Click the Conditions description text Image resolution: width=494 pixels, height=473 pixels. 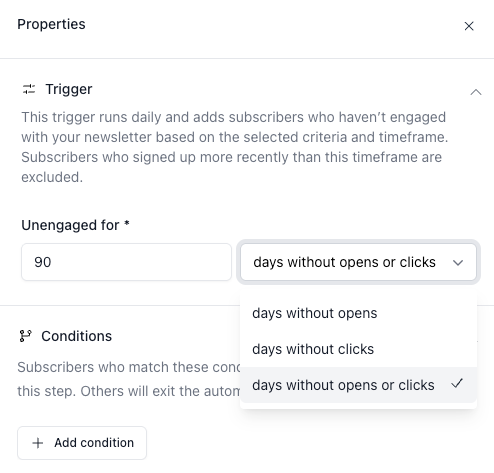(x=129, y=379)
